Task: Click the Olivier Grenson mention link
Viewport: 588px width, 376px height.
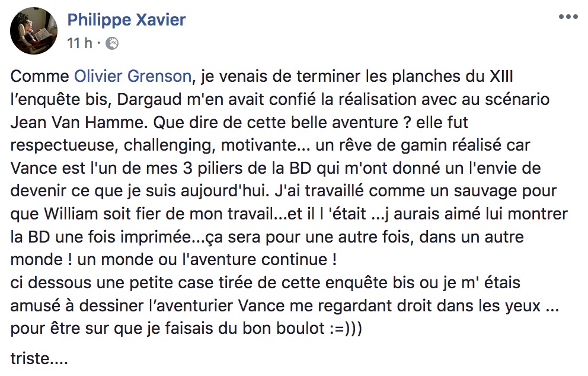Action: pyautogui.click(x=133, y=77)
